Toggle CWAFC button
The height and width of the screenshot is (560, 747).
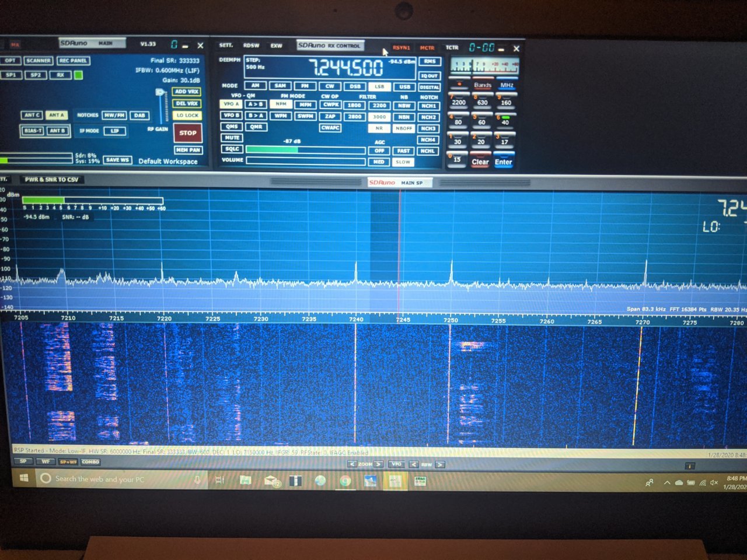330,128
